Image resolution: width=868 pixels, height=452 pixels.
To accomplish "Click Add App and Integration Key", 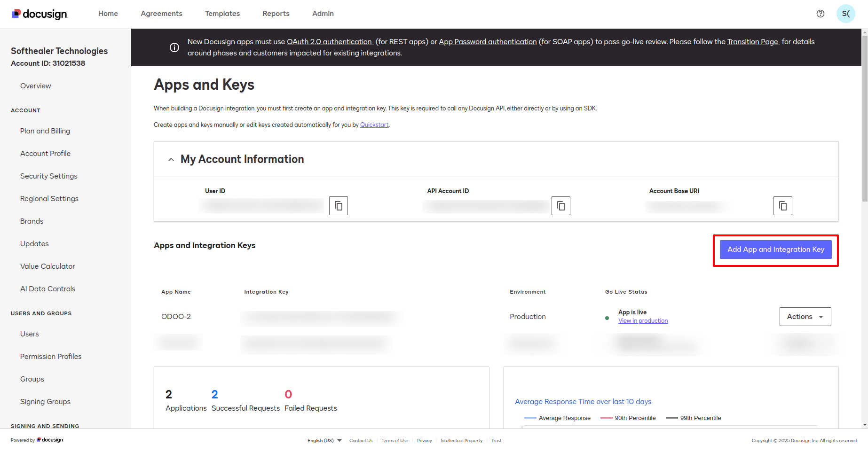I will pyautogui.click(x=775, y=249).
